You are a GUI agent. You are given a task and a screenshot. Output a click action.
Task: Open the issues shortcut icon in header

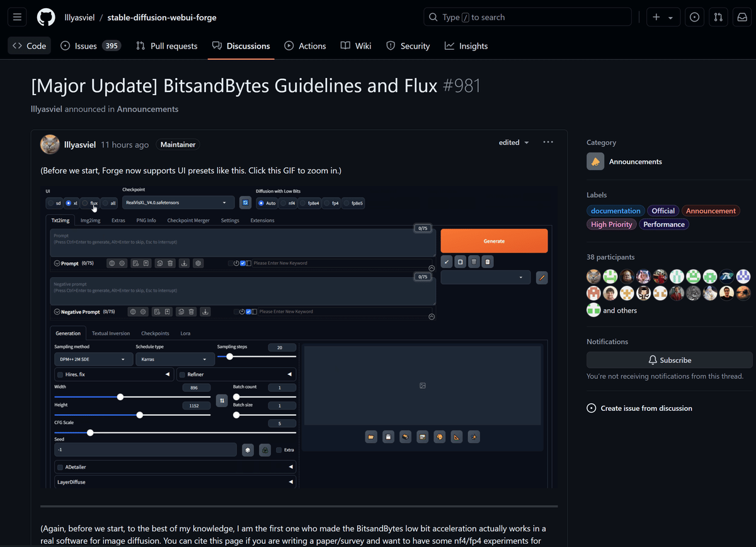point(694,17)
